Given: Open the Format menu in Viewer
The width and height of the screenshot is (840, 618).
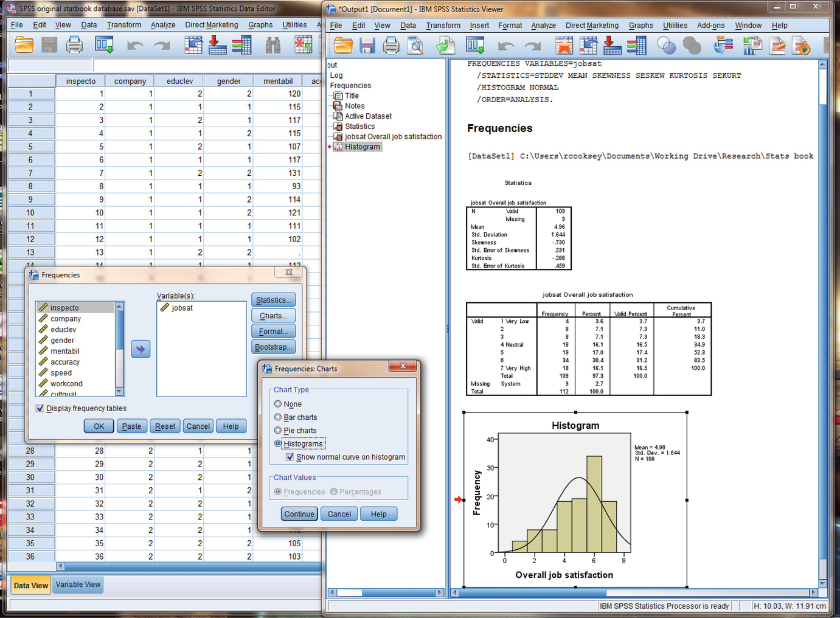Looking at the screenshot, I should pyautogui.click(x=510, y=26).
